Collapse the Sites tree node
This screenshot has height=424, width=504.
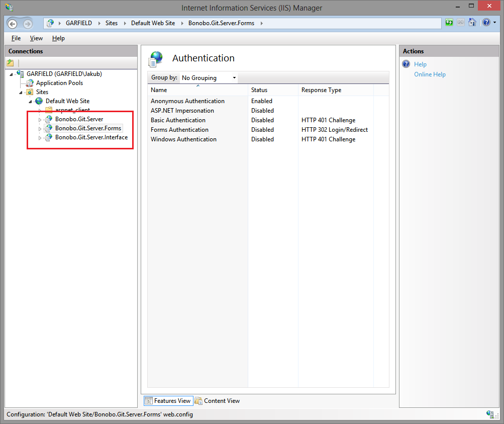pyautogui.click(x=21, y=93)
